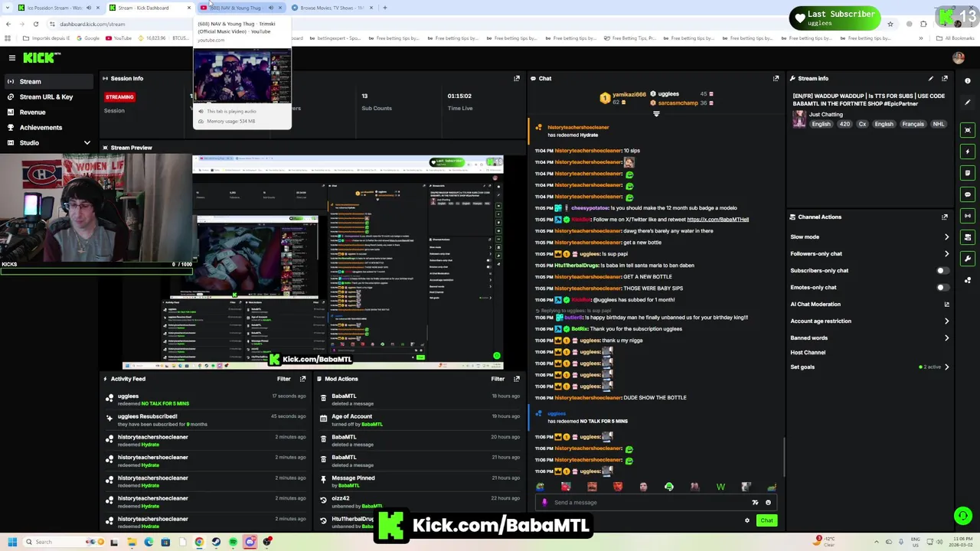Click the lightning bolt icon in right sidebar
The width and height of the screenshot is (980, 551).
pyautogui.click(x=968, y=152)
